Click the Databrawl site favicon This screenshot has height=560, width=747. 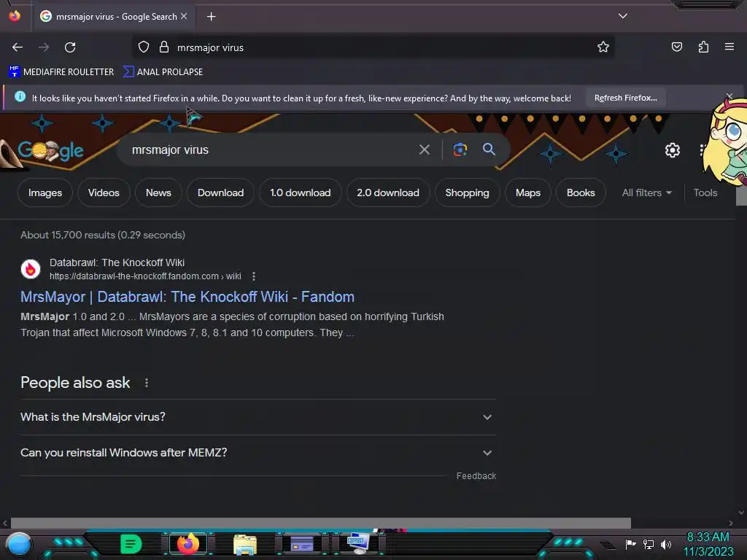pos(31,269)
